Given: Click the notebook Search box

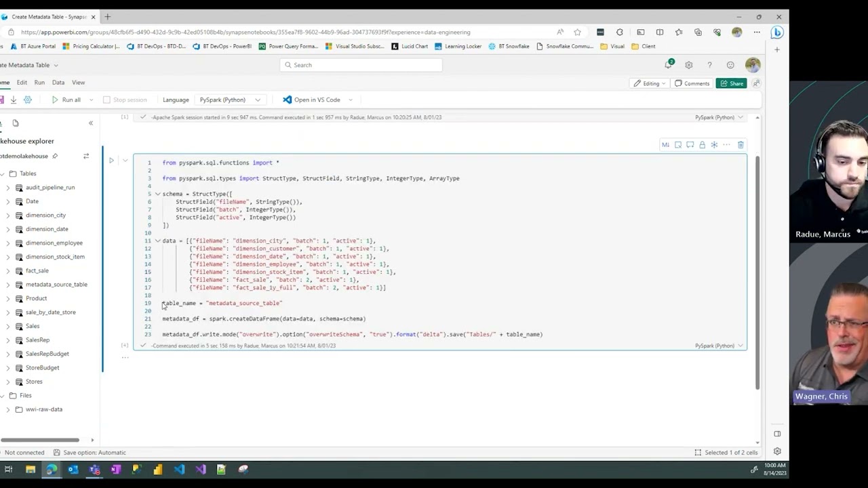Looking at the screenshot, I should tap(361, 65).
